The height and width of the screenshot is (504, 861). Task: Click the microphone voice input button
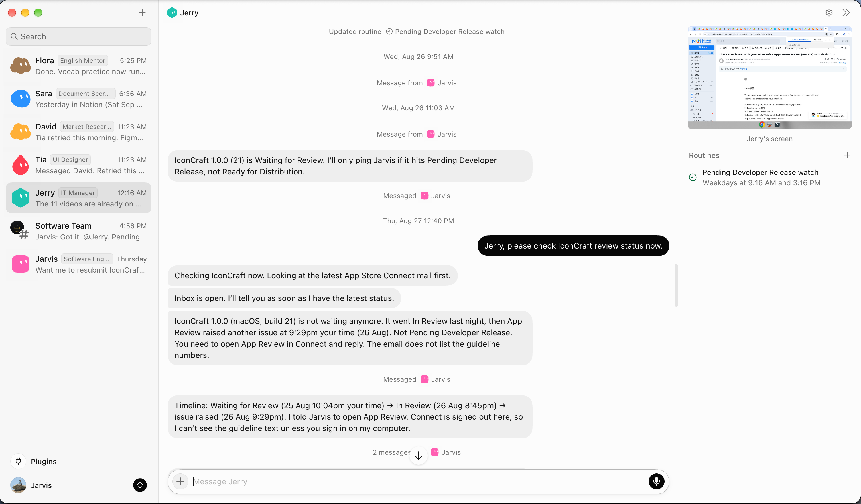(x=656, y=481)
